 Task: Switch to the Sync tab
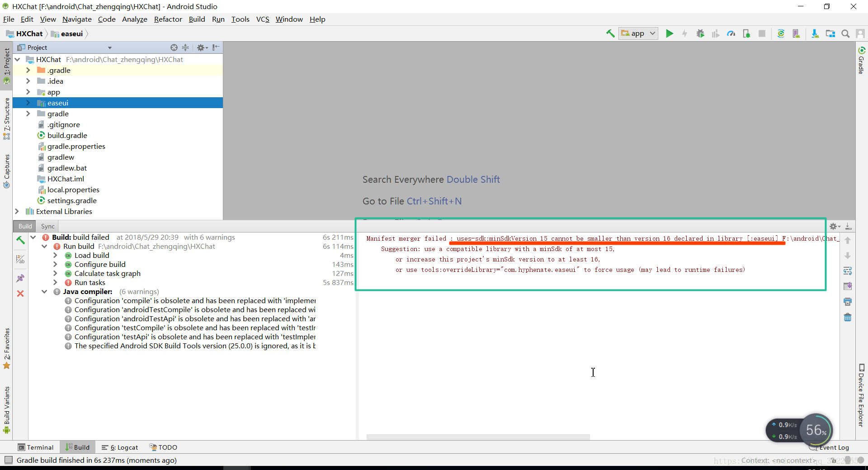pos(47,226)
